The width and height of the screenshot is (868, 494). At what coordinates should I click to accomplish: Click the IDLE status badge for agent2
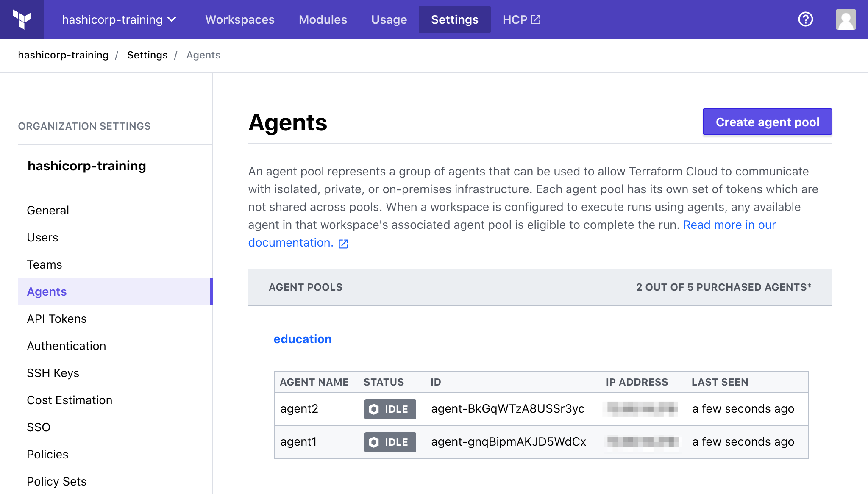(390, 409)
